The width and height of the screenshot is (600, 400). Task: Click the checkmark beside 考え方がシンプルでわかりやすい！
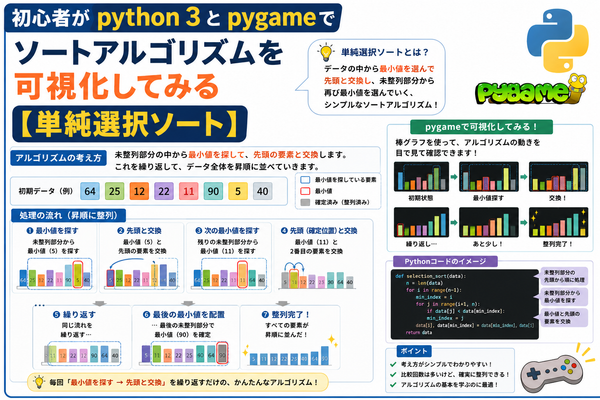click(393, 364)
